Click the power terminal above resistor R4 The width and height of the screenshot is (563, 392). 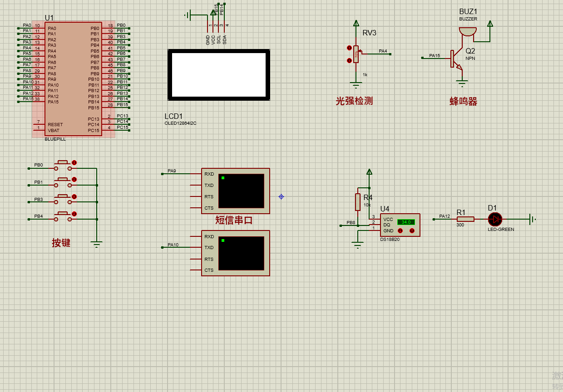click(370, 171)
